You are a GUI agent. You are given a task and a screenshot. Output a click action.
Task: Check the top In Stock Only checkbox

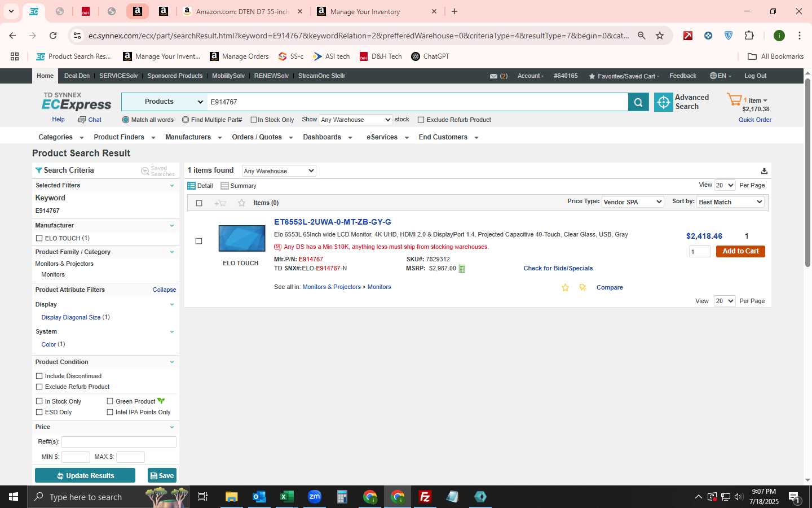pos(254,120)
